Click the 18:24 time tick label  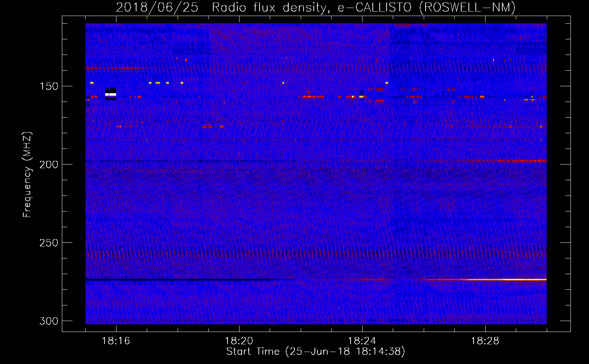coord(362,341)
